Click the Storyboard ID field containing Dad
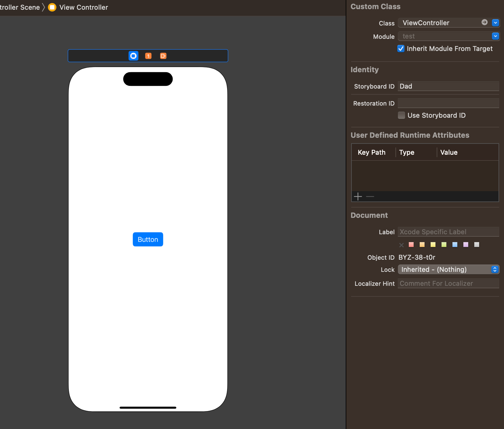This screenshot has width=504, height=429. 449,86
